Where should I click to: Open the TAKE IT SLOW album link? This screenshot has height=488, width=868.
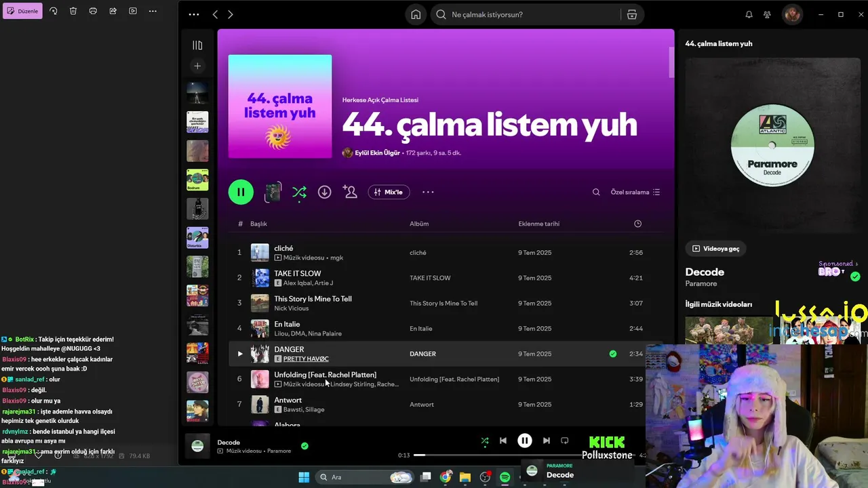pos(430,278)
